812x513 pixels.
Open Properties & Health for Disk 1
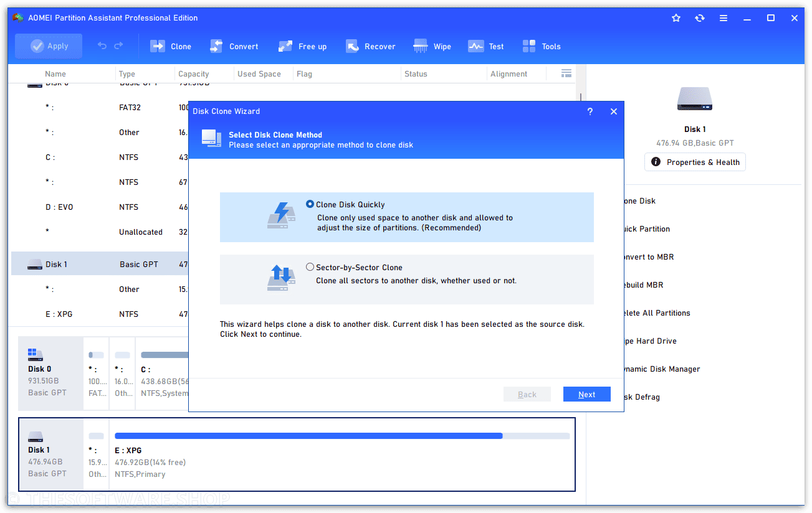(695, 162)
